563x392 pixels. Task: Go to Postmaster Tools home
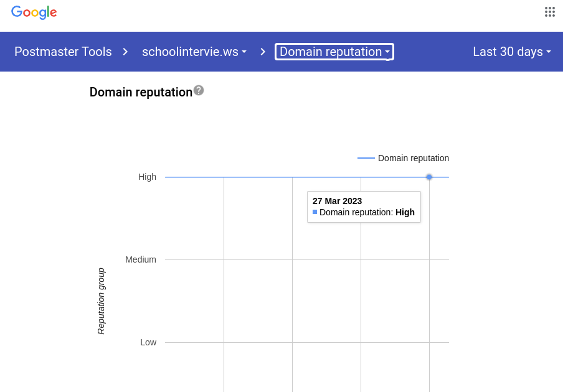pos(63,52)
